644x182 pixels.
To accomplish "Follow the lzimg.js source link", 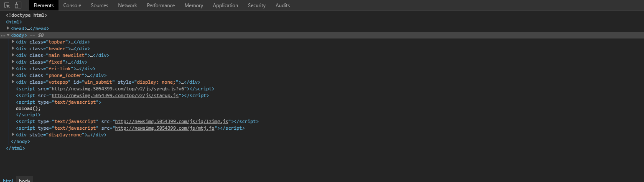I will (172, 121).
